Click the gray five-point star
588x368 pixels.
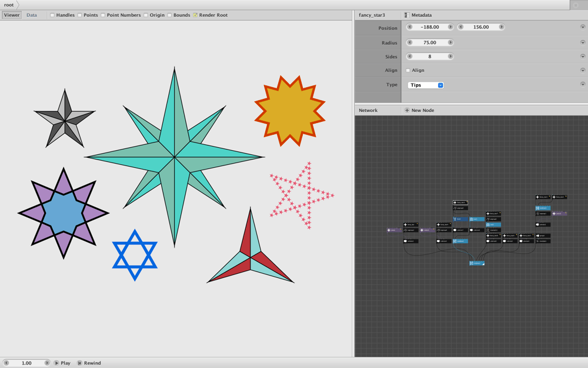[65, 120]
